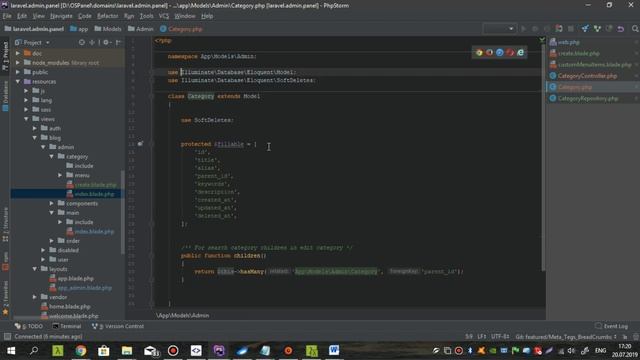This screenshot has width=640, height=360.
Task: Switch to the CategoryRepository.php tab
Action: click(x=593, y=98)
